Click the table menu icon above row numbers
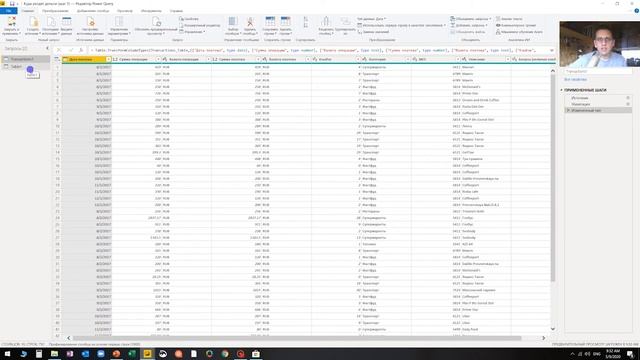 click(x=57, y=59)
